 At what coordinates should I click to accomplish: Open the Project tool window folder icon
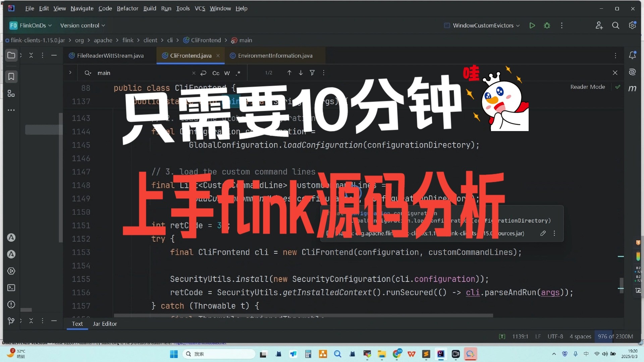pos(11,55)
